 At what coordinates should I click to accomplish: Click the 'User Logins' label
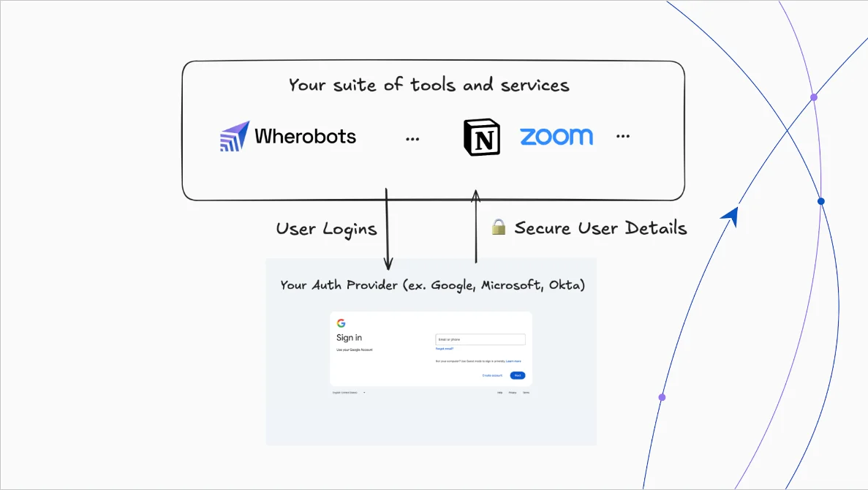pyautogui.click(x=327, y=229)
